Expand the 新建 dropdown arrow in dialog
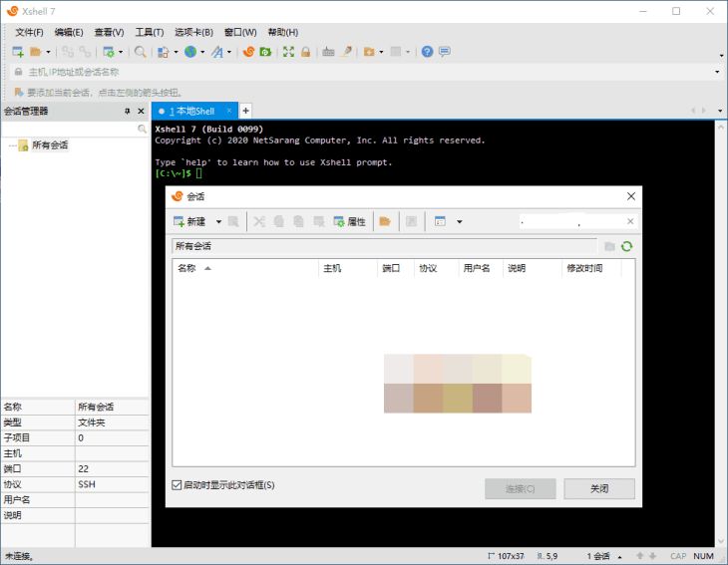Viewport: 728px width, 565px height. tap(218, 222)
